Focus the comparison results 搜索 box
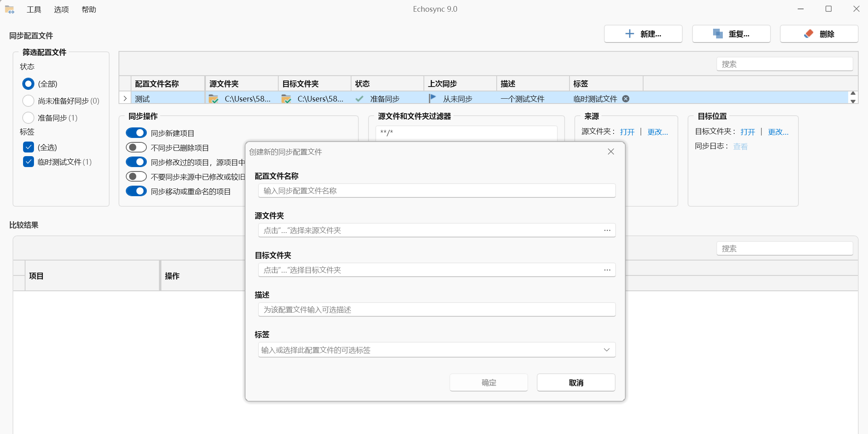This screenshot has height=434, width=868. tap(785, 248)
